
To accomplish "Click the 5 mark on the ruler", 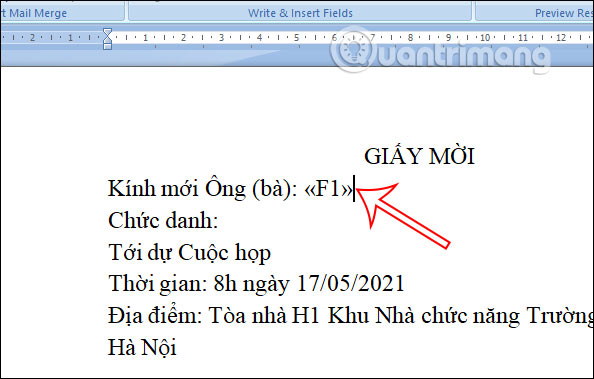I will point(296,38).
